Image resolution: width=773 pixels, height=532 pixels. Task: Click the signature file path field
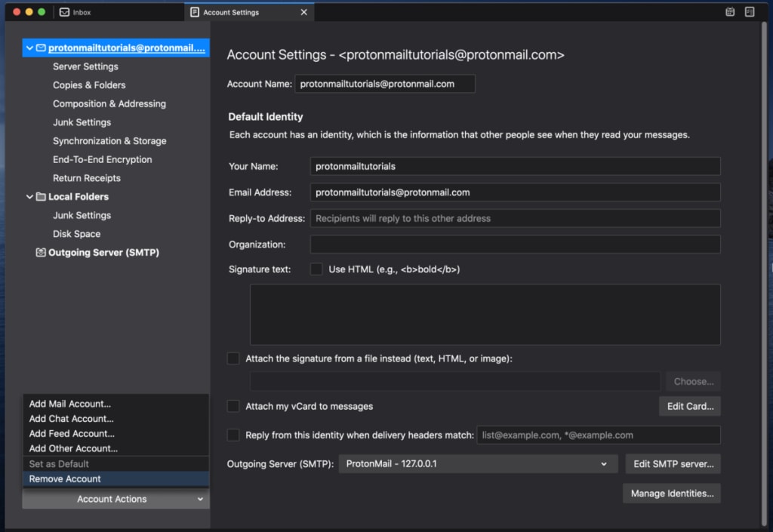click(x=455, y=381)
